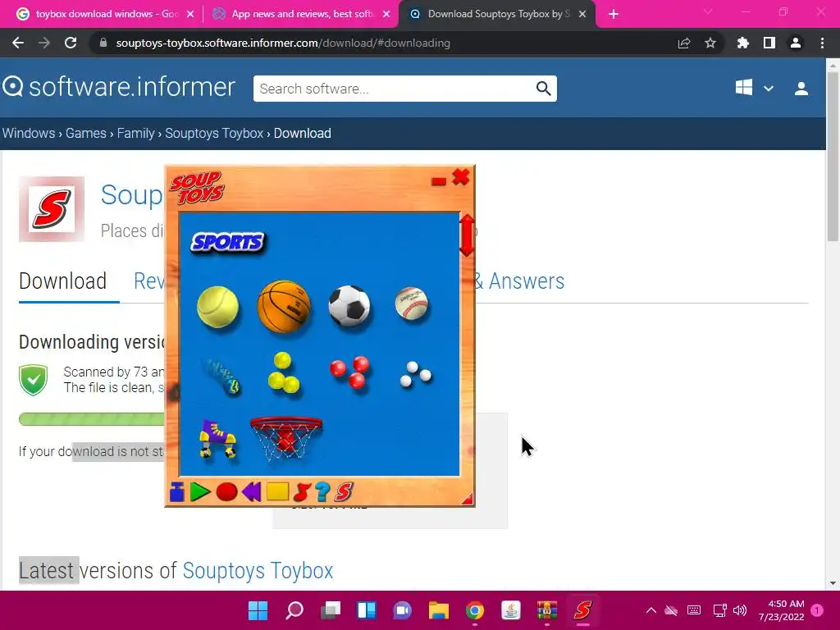Click the Soup Toys logo in Toybox
The height and width of the screenshot is (630, 840).
tap(197, 188)
